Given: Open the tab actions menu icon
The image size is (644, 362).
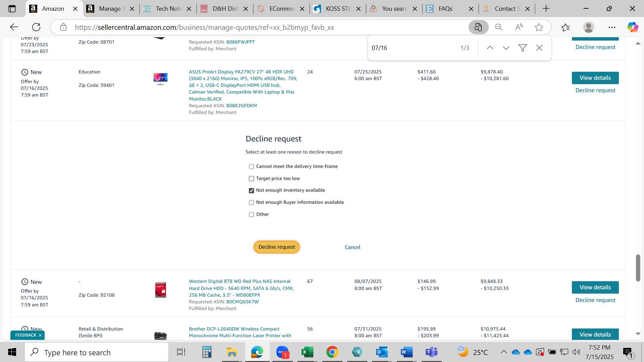Looking at the screenshot, I should tap(12, 9).
